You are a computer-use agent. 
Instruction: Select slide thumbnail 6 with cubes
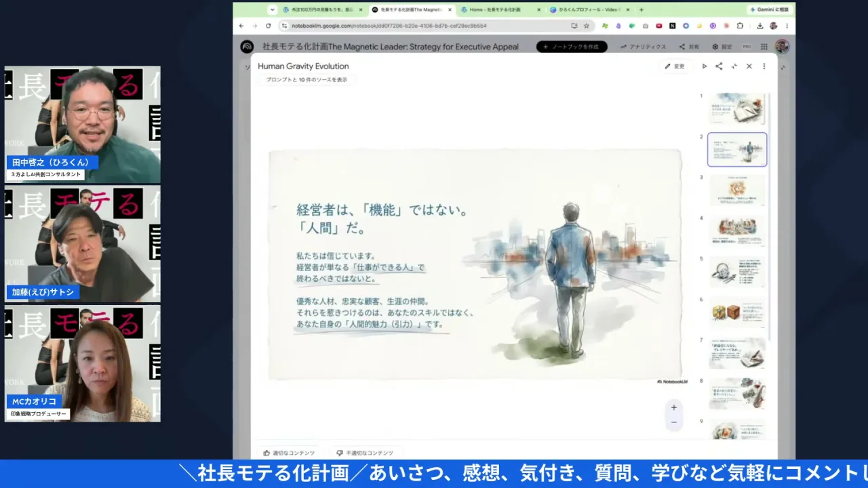[x=737, y=312]
